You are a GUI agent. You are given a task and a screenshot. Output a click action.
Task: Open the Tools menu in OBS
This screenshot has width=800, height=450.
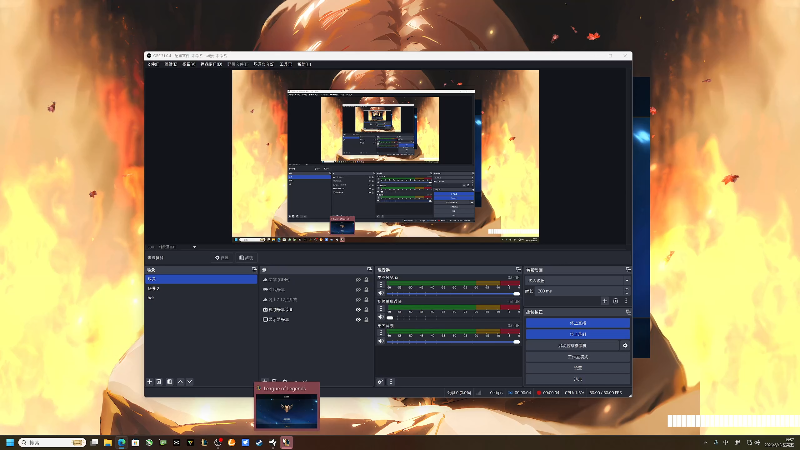(286, 64)
